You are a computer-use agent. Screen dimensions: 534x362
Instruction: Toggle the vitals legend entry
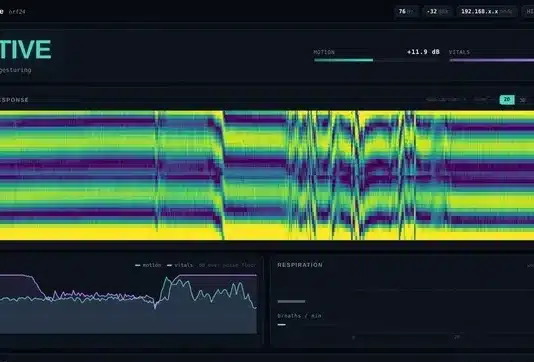coord(180,265)
